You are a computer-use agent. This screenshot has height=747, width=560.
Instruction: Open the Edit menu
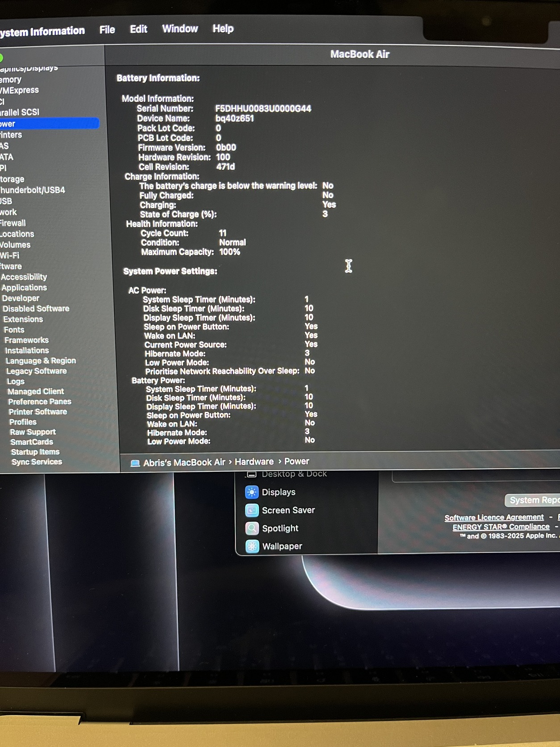pos(138,29)
